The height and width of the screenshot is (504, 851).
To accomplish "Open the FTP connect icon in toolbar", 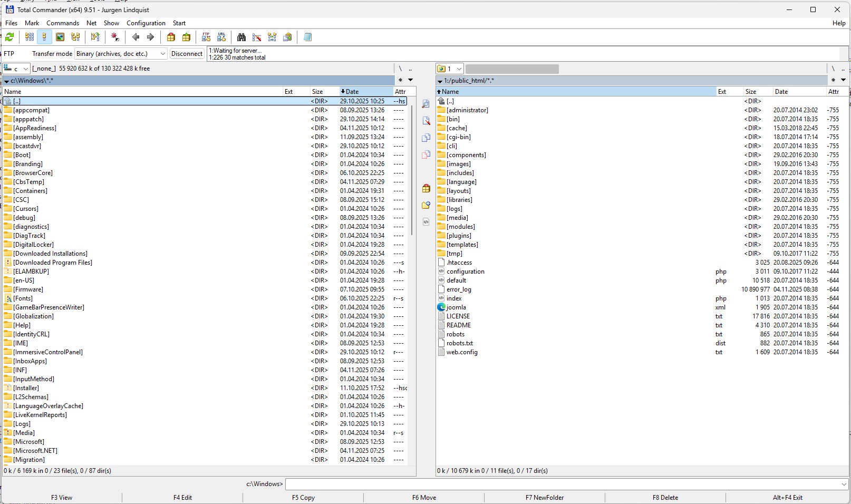I will 206,37.
